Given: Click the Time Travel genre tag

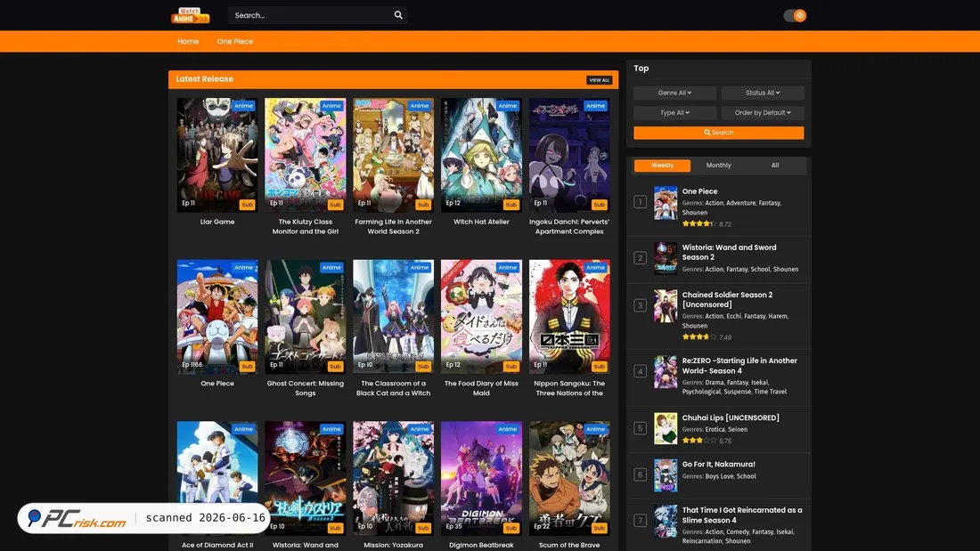Looking at the screenshot, I should tap(771, 392).
